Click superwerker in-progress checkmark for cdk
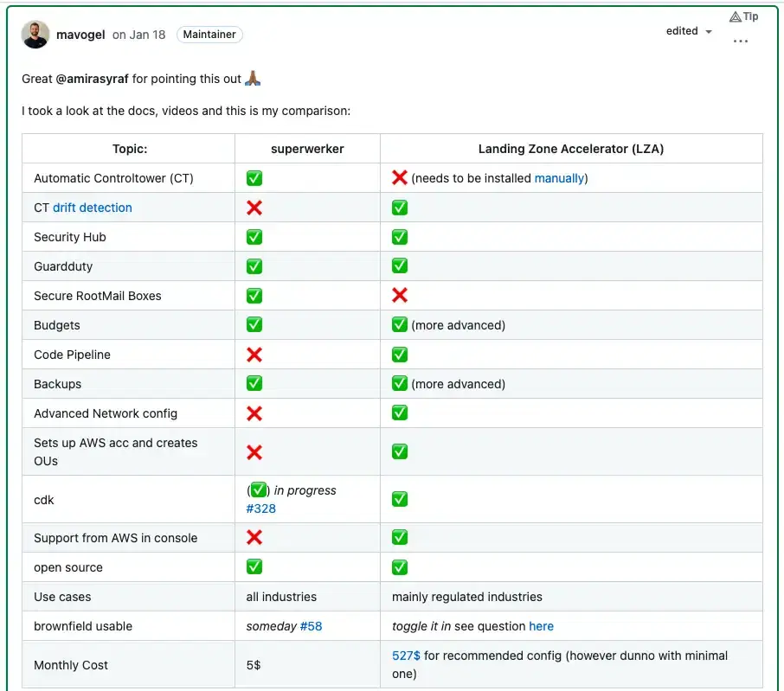 pyautogui.click(x=258, y=490)
